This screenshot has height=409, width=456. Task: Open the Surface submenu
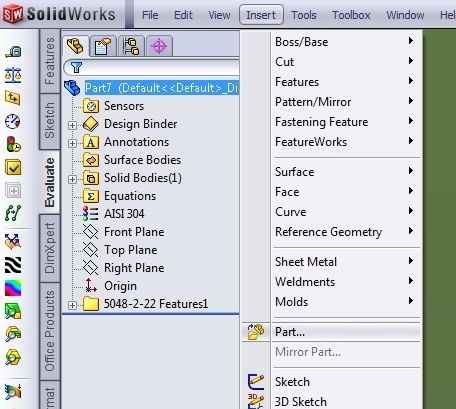click(347, 172)
